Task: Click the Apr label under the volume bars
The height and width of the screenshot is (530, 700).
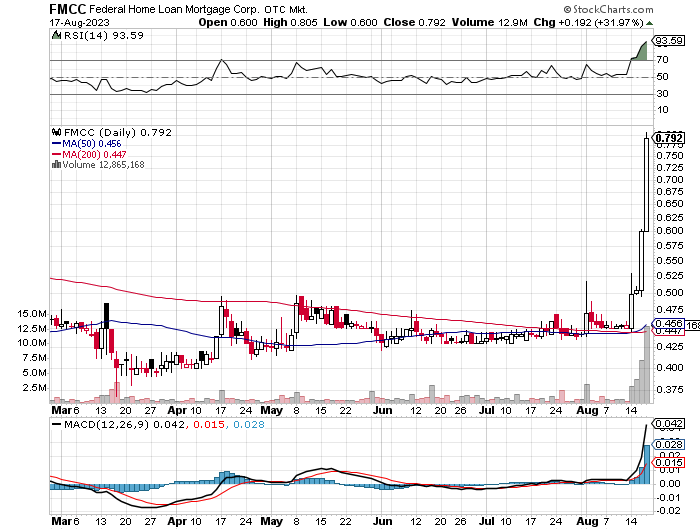Action: [177, 410]
